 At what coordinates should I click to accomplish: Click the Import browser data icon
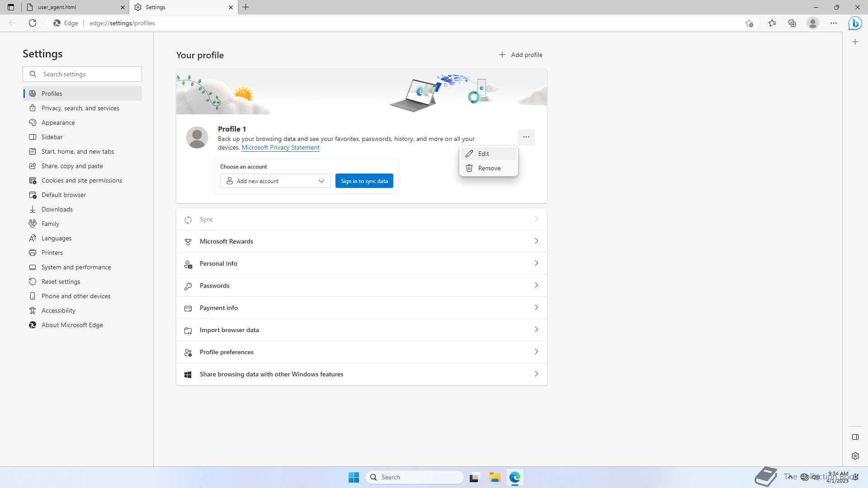click(188, 330)
